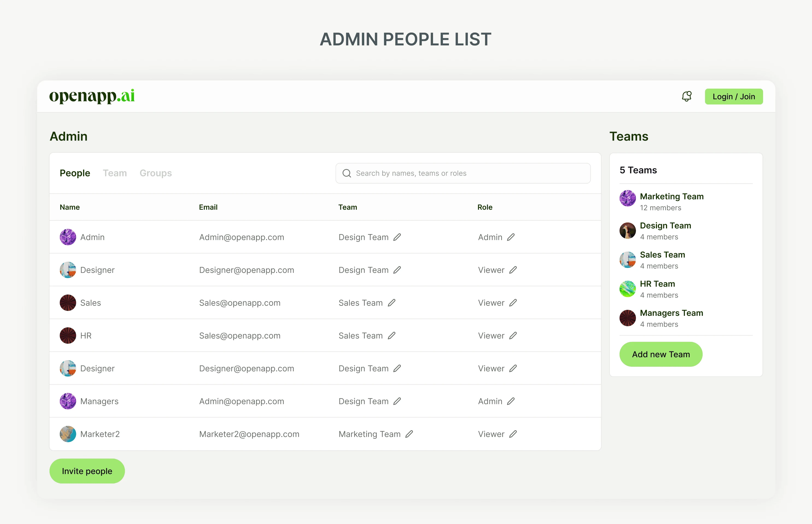Viewport: 812px width, 524px height.
Task: Click the 12 members text
Action: pyautogui.click(x=660, y=208)
